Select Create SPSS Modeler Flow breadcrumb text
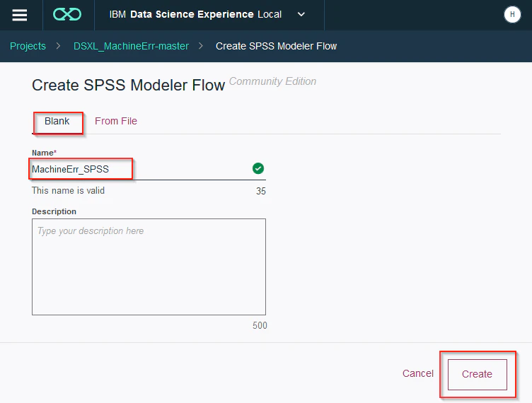The height and width of the screenshot is (403, 532). (x=276, y=46)
